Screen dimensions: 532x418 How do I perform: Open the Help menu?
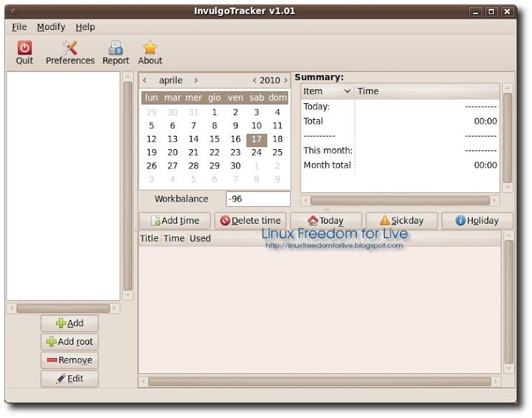click(x=85, y=27)
